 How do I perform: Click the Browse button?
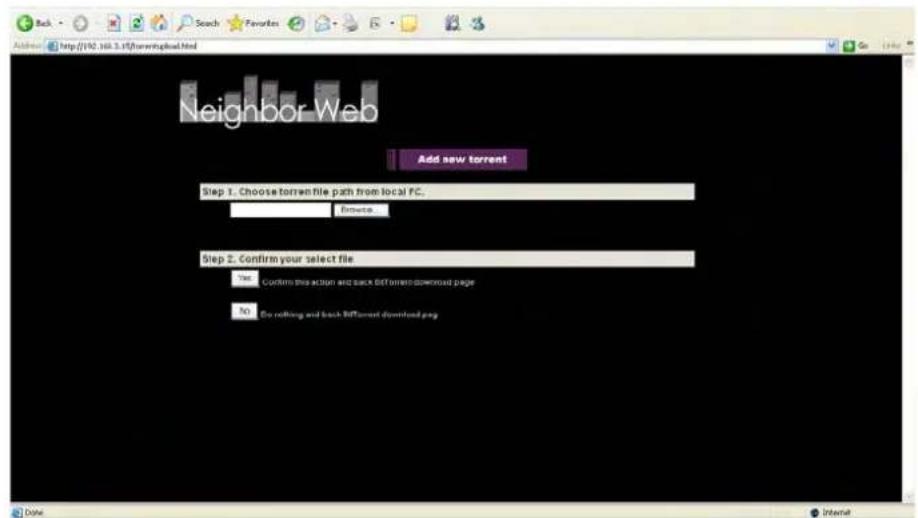coord(361,210)
